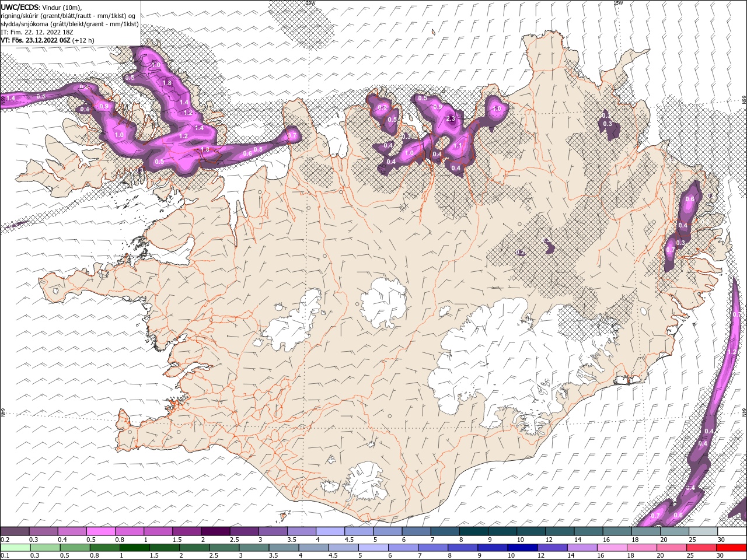Pick the gray-green rain swatch at 3
The height and width of the screenshot is (560, 747).
tap(253, 548)
